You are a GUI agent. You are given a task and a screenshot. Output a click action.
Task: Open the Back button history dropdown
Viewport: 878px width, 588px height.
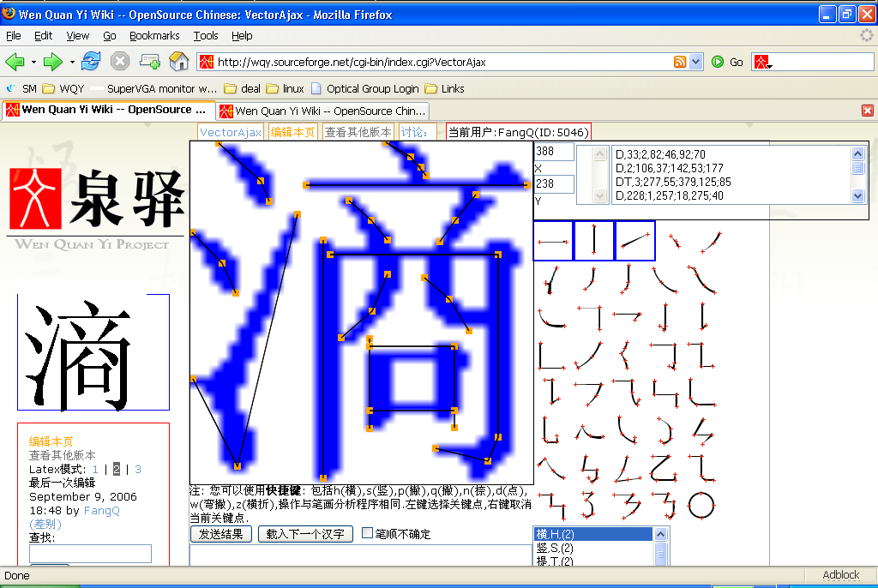(x=33, y=62)
